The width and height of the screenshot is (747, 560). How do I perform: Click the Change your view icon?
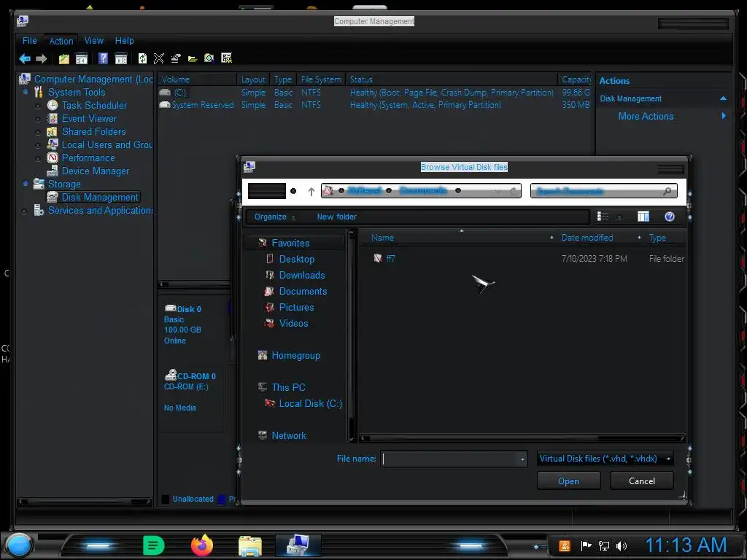[x=603, y=217]
